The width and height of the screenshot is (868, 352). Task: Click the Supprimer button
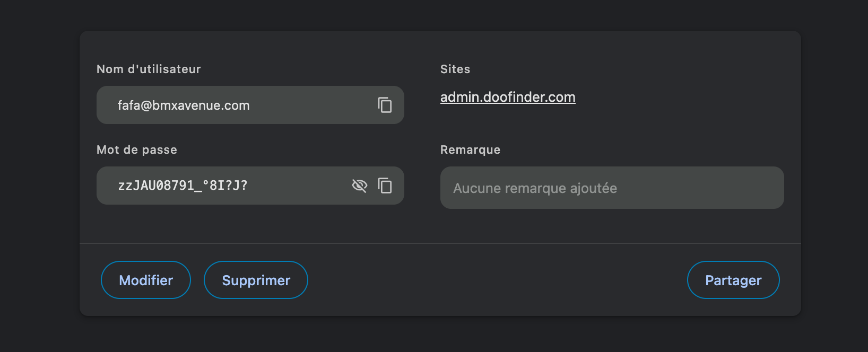click(256, 280)
